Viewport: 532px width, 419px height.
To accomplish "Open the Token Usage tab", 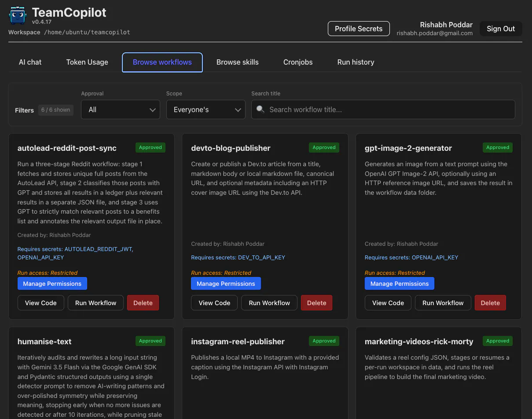I will (x=87, y=62).
